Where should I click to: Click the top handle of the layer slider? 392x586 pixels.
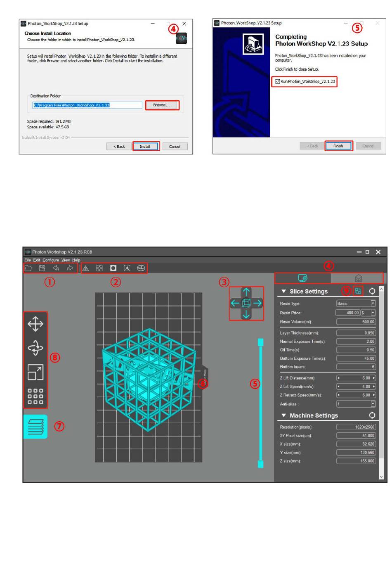coord(261,342)
